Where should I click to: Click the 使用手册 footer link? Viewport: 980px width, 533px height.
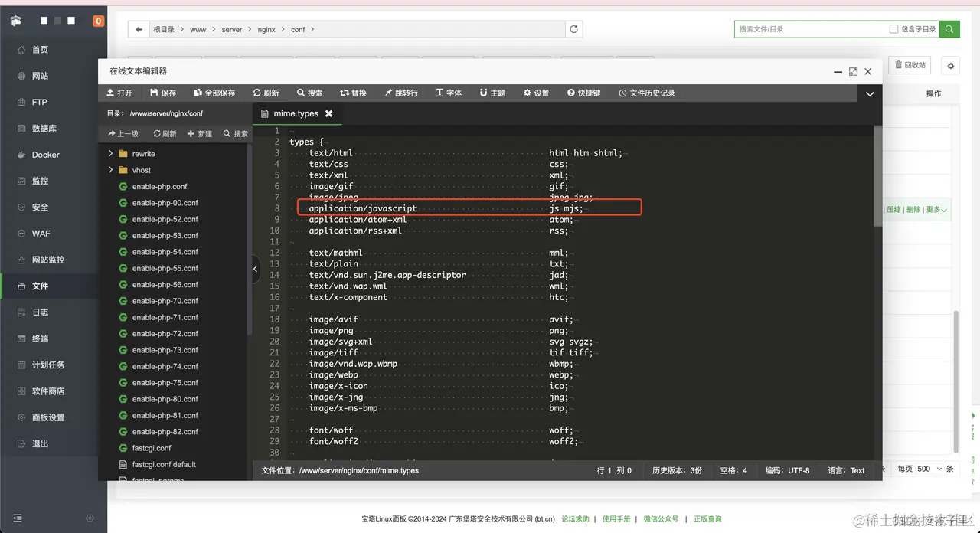[616, 518]
